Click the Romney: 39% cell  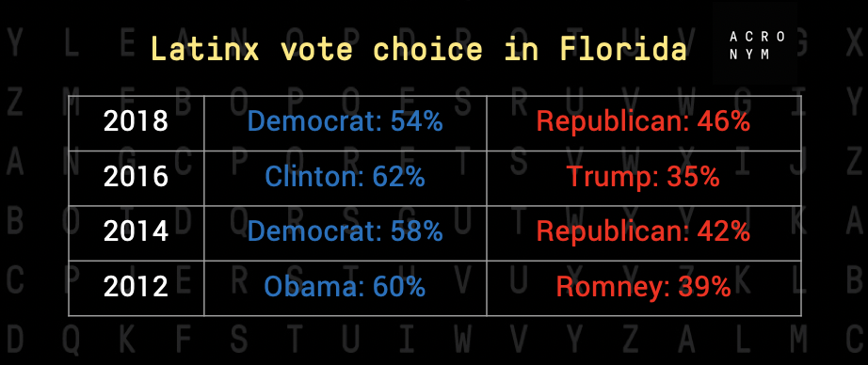coord(644,288)
